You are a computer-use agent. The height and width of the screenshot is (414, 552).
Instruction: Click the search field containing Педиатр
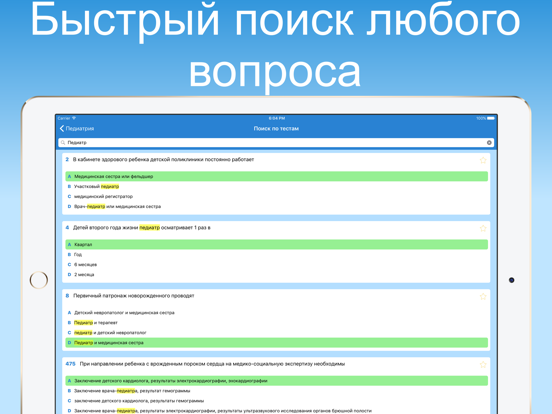point(276,143)
